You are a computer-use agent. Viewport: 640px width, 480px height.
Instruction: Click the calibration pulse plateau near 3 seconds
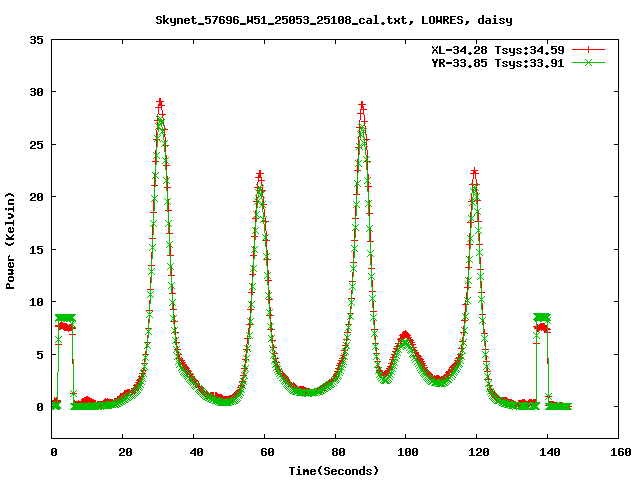pyautogui.click(x=65, y=318)
